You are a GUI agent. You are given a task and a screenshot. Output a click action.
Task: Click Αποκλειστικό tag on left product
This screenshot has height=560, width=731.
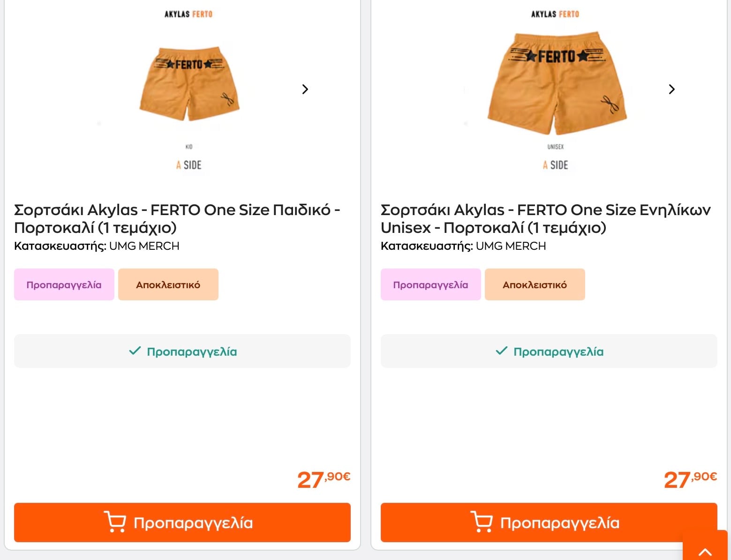point(168,284)
